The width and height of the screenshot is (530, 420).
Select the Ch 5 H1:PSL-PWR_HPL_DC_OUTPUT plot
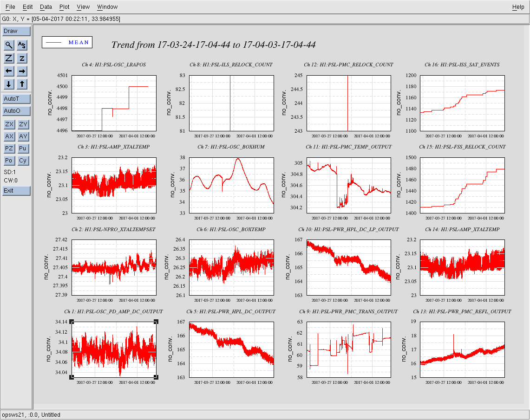[231, 349]
